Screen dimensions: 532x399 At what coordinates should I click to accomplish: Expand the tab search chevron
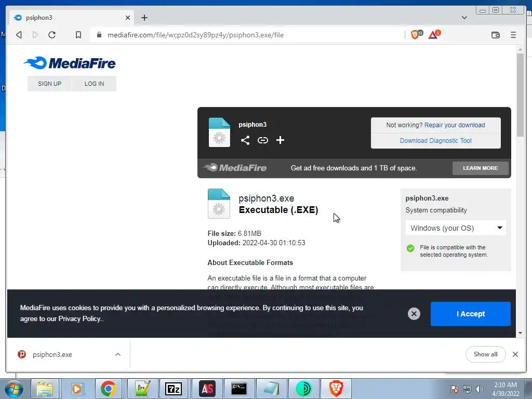(464, 18)
